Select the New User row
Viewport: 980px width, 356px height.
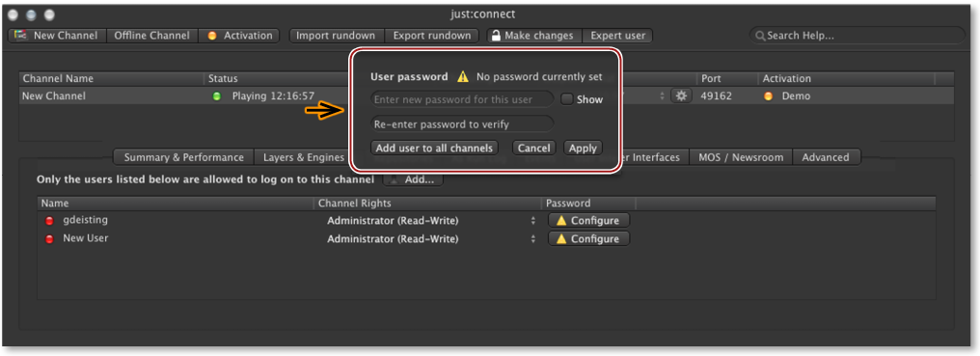[x=486, y=238]
